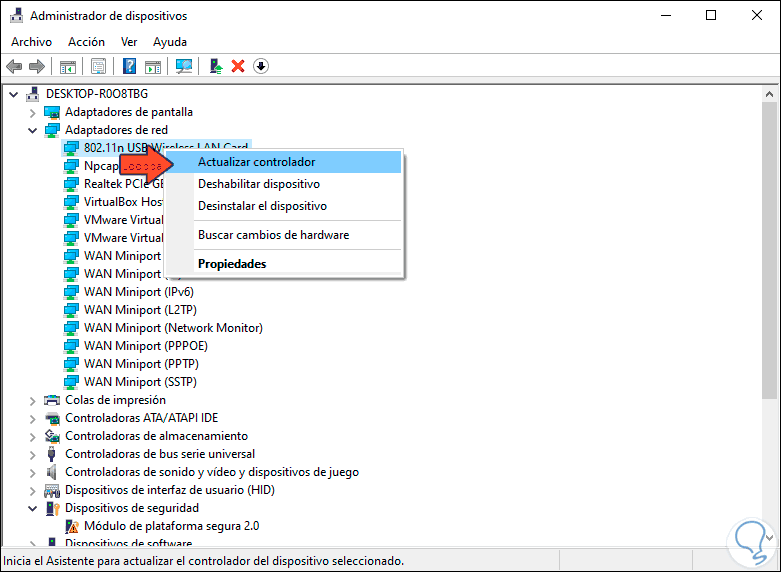Image resolution: width=781 pixels, height=572 pixels.
Task: Open the Ayuda menu
Action: 170,42
